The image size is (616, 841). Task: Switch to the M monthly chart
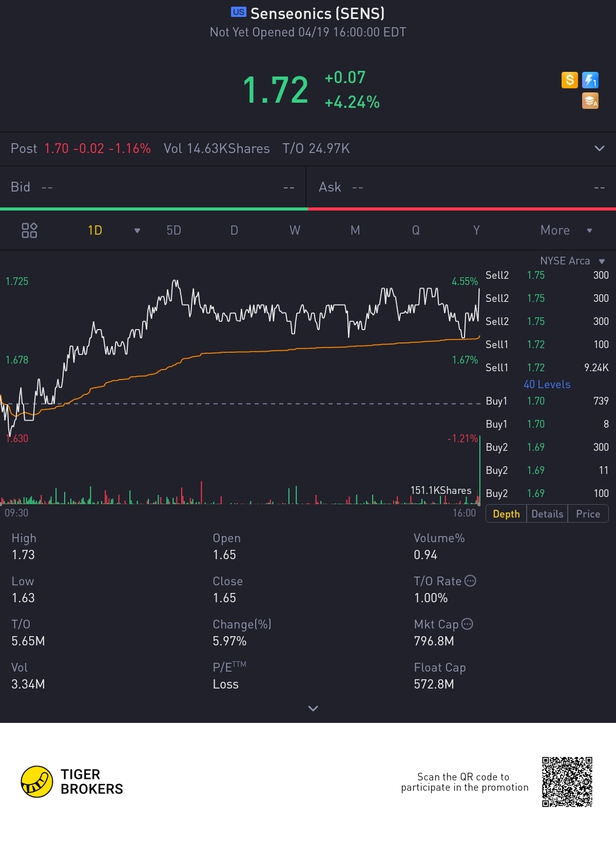coord(355,231)
